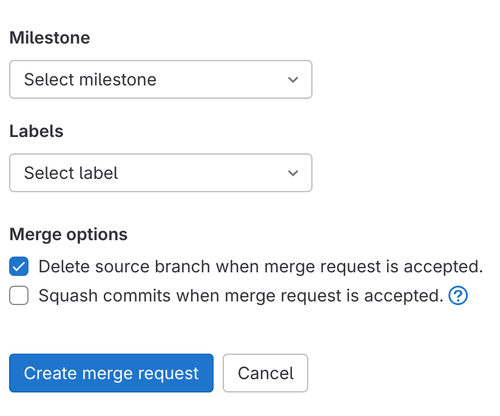Click the Merge options heading
The height and width of the screenshot is (416, 500).
click(x=68, y=235)
